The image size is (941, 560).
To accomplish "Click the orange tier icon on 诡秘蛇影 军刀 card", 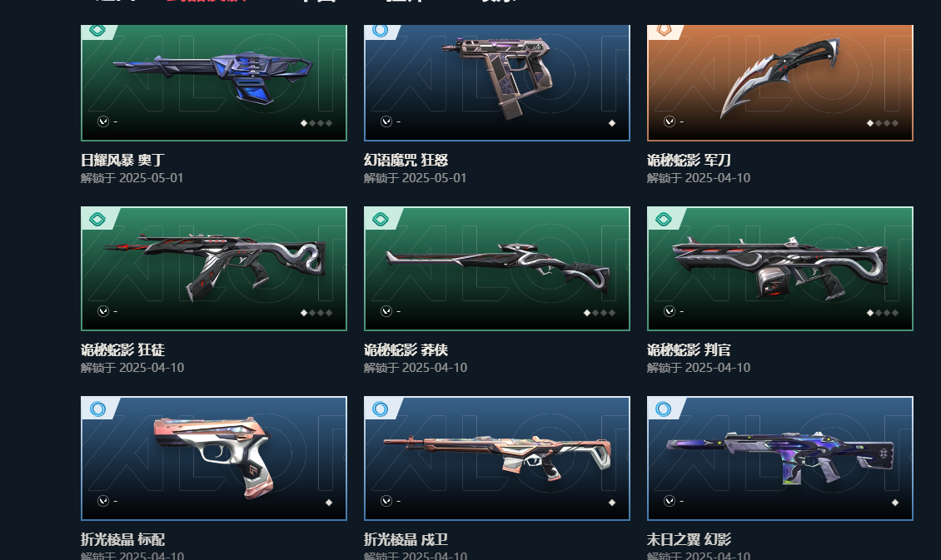I will point(663,31).
